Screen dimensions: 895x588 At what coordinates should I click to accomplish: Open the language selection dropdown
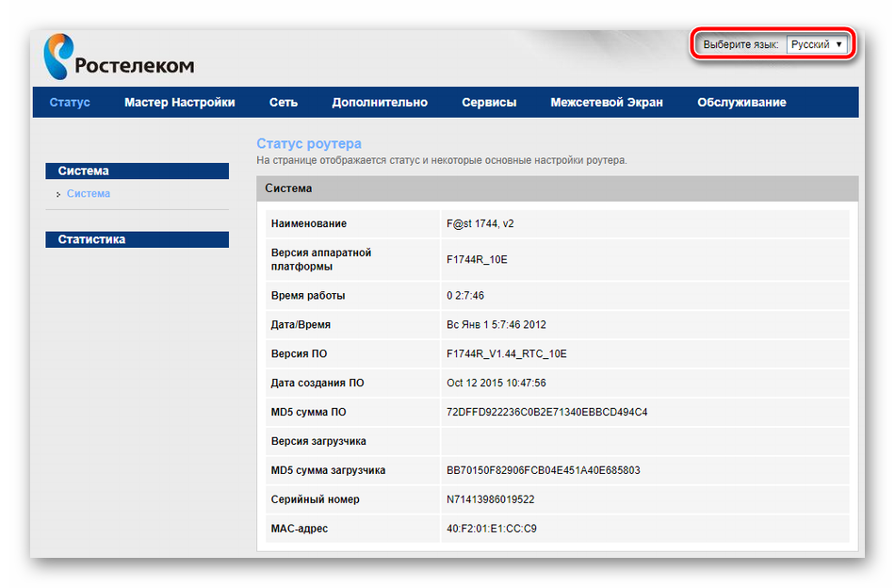817,44
